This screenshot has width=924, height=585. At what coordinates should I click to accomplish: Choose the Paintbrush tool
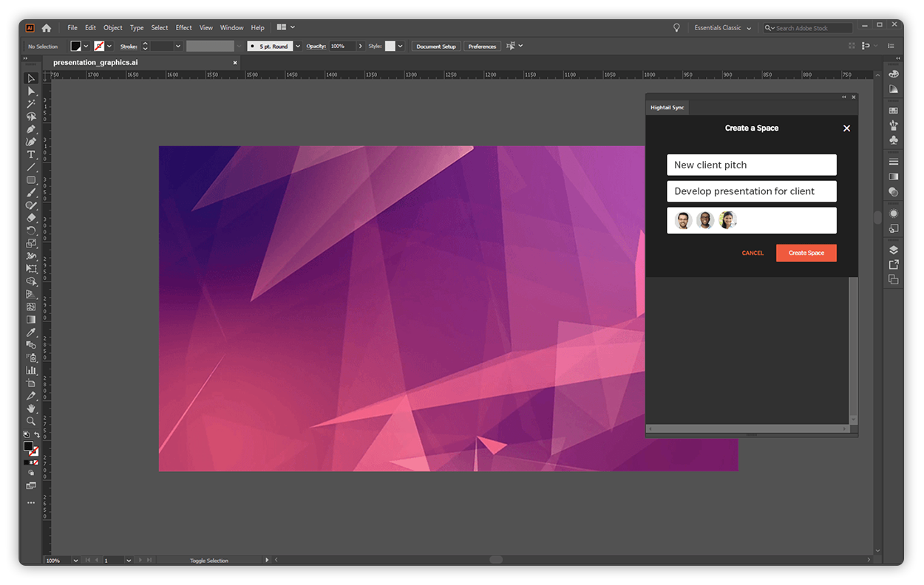31,192
